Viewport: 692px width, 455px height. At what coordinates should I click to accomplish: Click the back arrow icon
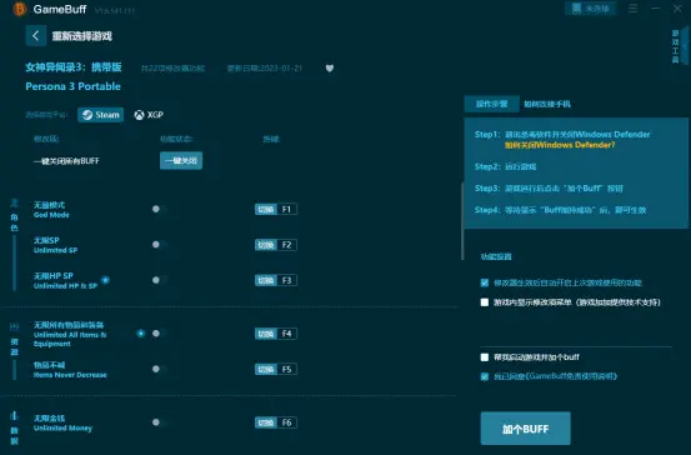[36, 36]
